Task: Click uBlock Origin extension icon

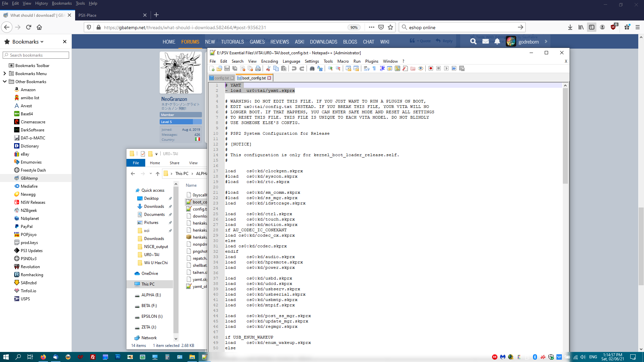Action: (614, 27)
